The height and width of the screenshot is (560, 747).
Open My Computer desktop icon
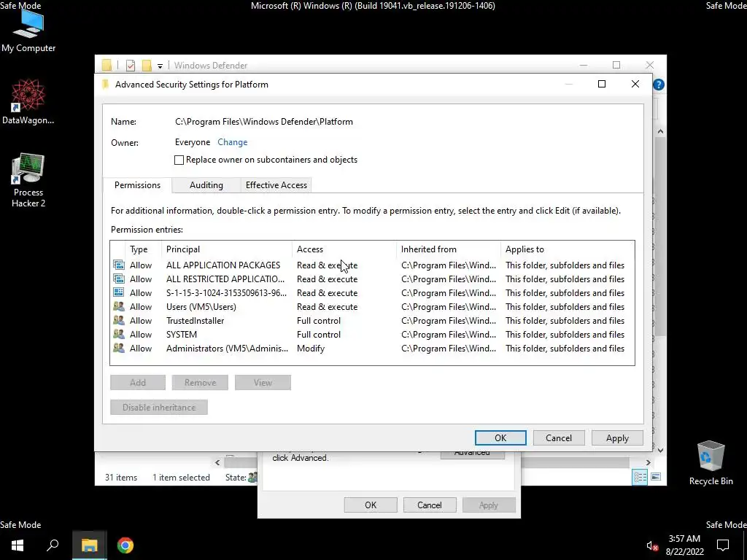(x=28, y=31)
